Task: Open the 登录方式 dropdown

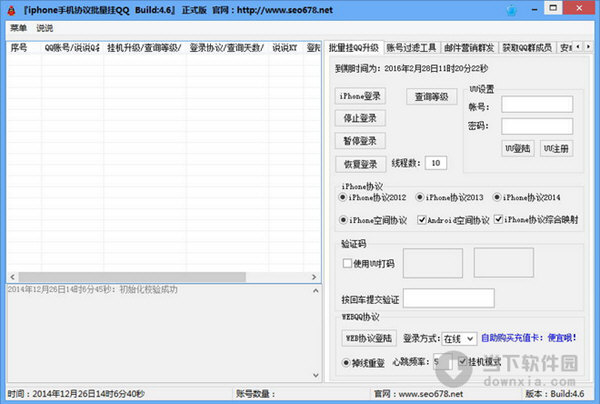Action: pos(459,339)
